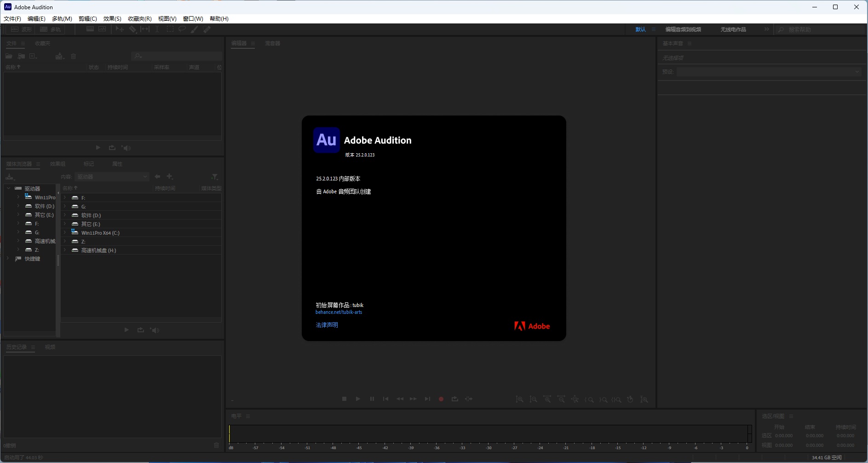868x463 pixels.
Task: Click Import File icon in Files panel
Action: (x=21, y=56)
